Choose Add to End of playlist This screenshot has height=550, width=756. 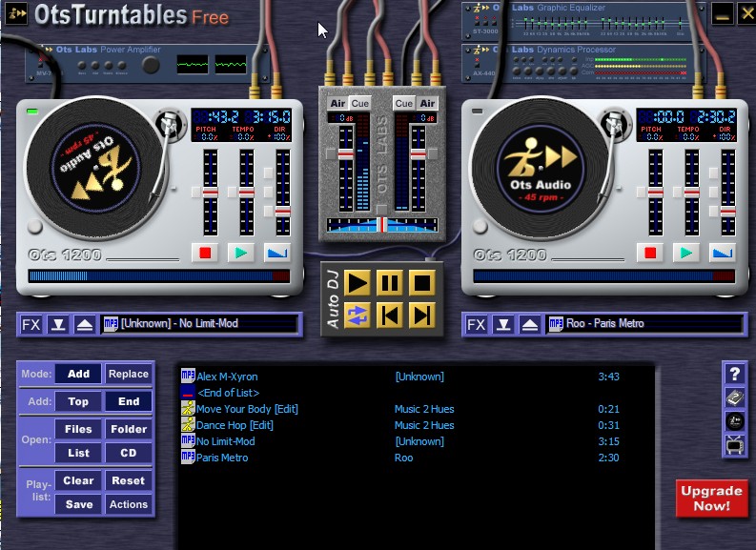tap(129, 401)
